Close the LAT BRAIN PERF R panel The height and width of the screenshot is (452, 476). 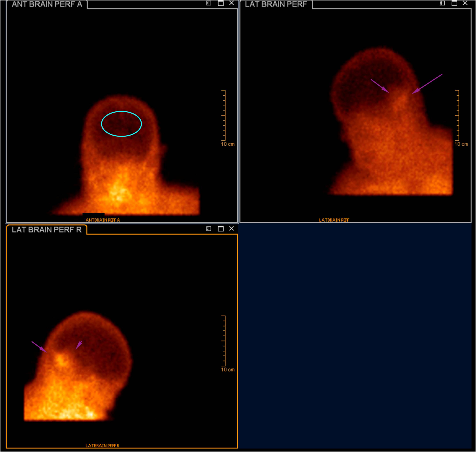pos(231,229)
